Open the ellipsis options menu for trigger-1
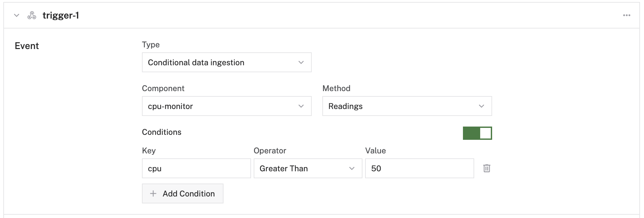This screenshot has width=644, height=218. (627, 15)
